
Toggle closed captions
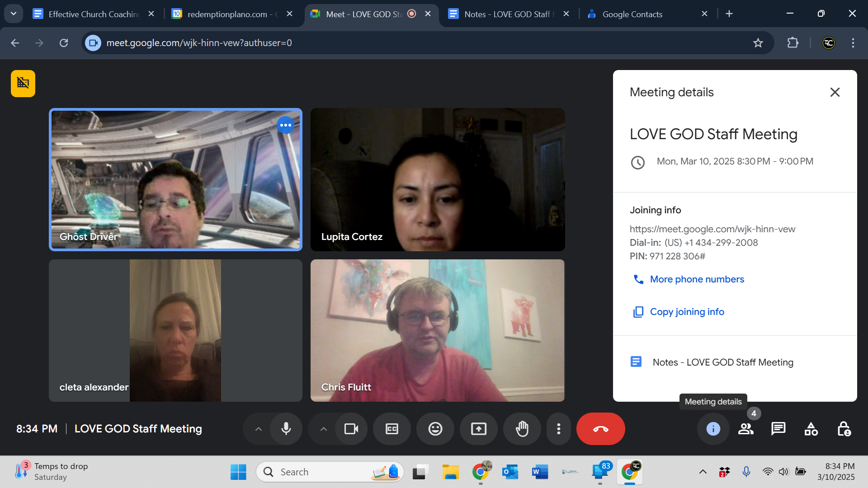point(392,429)
